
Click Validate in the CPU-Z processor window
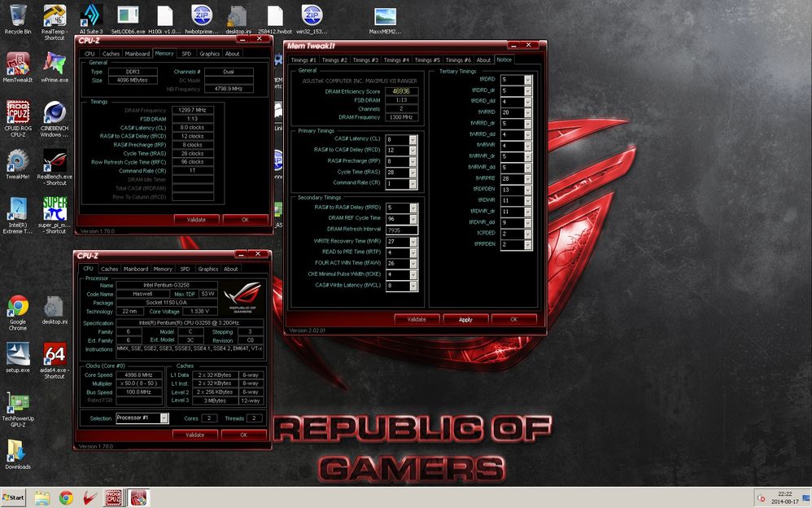click(x=194, y=435)
